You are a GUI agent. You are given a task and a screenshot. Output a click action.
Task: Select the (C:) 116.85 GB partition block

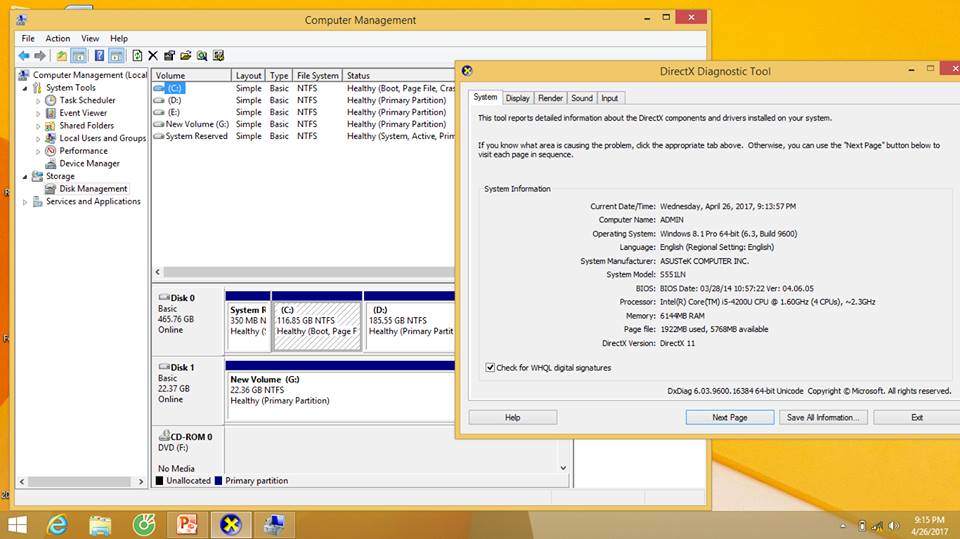(x=317, y=322)
